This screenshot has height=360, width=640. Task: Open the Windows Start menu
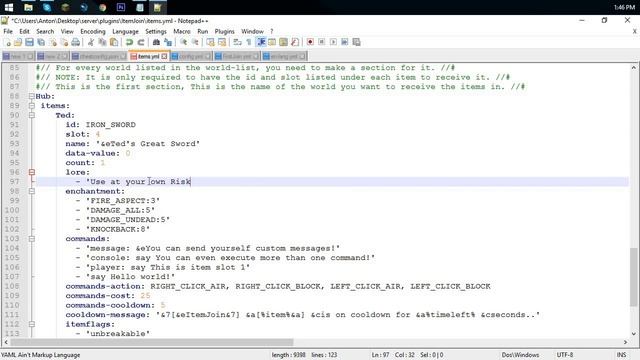point(9,7)
